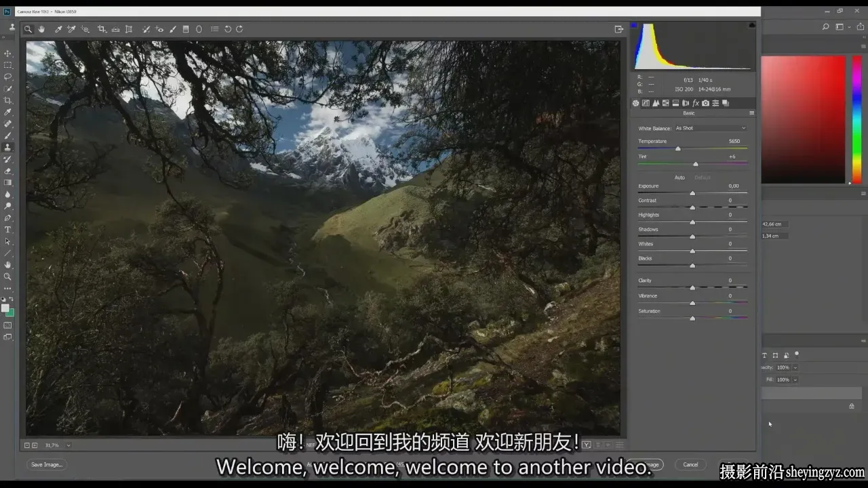Image resolution: width=868 pixels, height=488 pixels.
Task: Click the Contrast slider handle
Action: click(692, 207)
